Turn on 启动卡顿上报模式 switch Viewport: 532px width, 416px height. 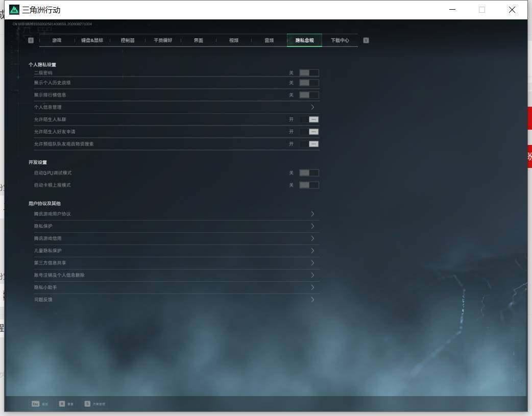pyautogui.click(x=309, y=185)
